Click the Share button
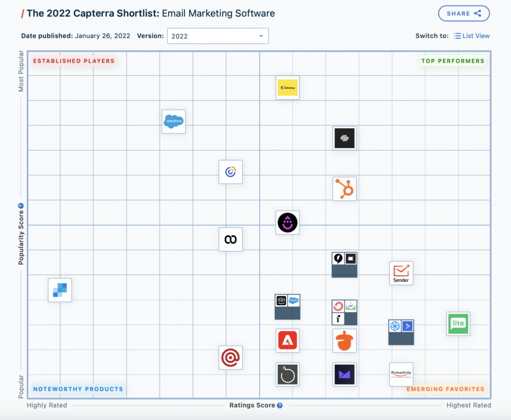The image size is (511, 420). [x=464, y=13]
